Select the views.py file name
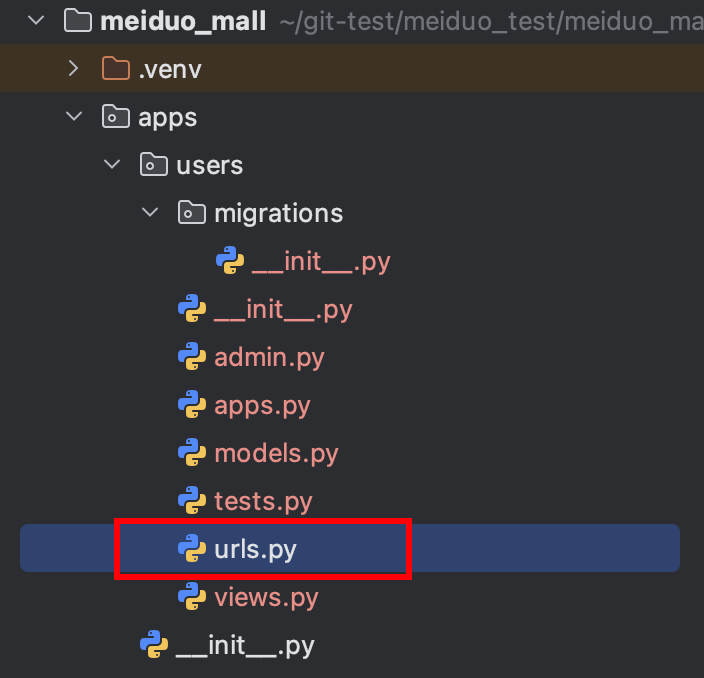 click(x=266, y=598)
